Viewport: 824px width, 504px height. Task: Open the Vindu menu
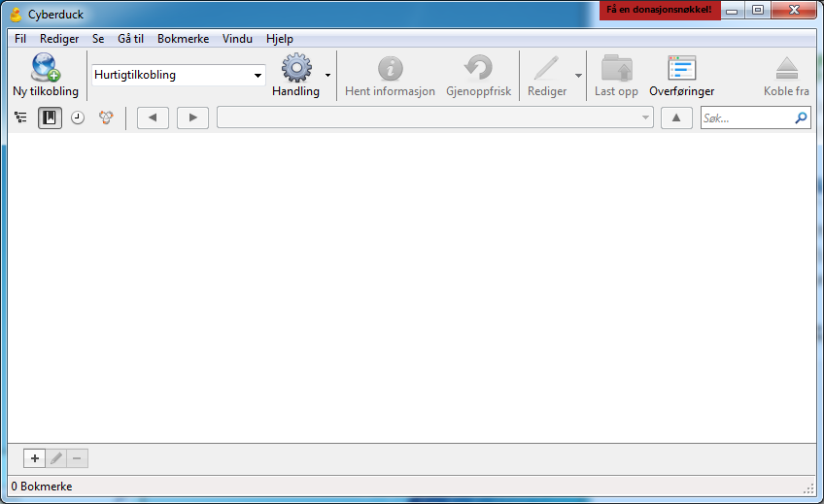[x=237, y=39]
